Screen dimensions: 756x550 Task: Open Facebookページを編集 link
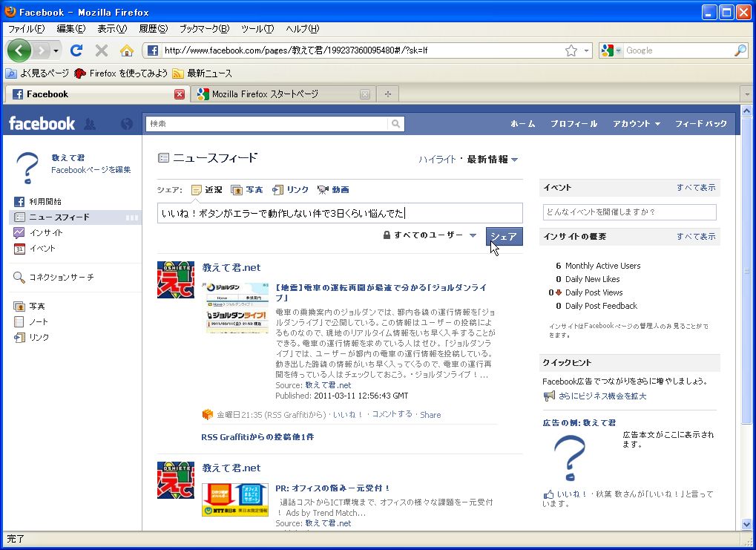click(x=91, y=170)
